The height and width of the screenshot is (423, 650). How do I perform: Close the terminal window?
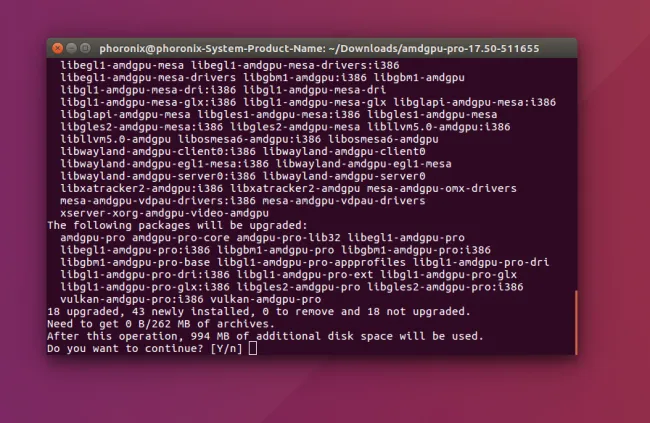click(x=58, y=48)
